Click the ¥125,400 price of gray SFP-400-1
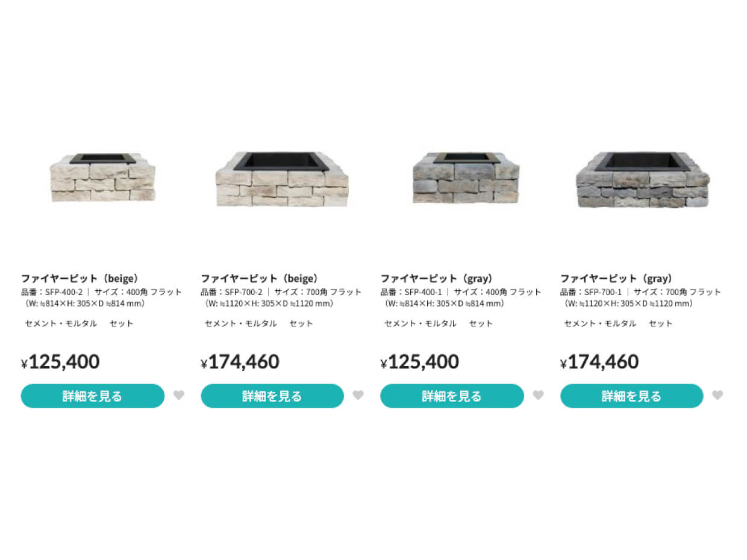 click(420, 362)
